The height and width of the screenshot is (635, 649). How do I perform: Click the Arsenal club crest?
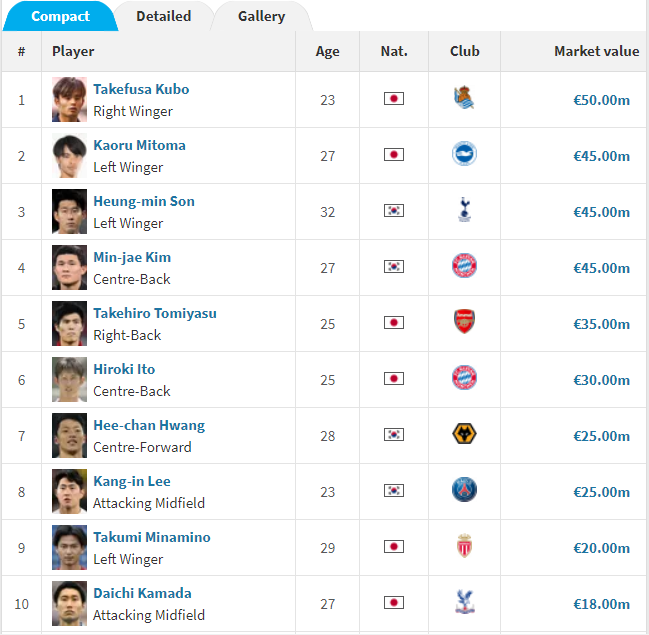pyautogui.click(x=464, y=322)
